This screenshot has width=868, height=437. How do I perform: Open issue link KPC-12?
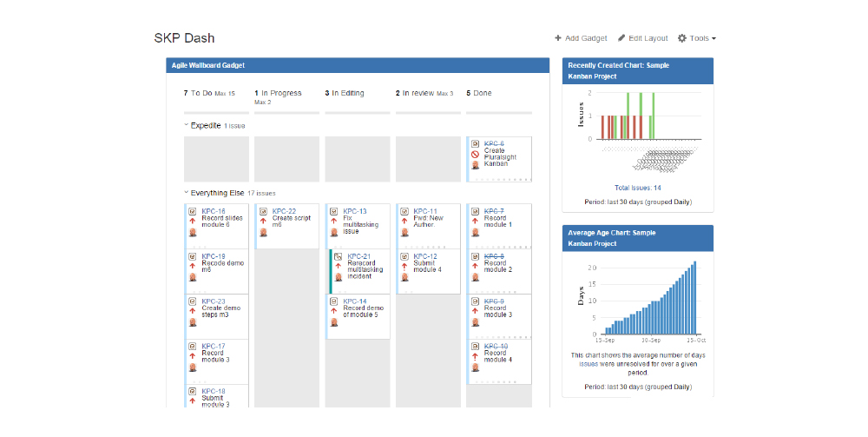pyautogui.click(x=425, y=256)
